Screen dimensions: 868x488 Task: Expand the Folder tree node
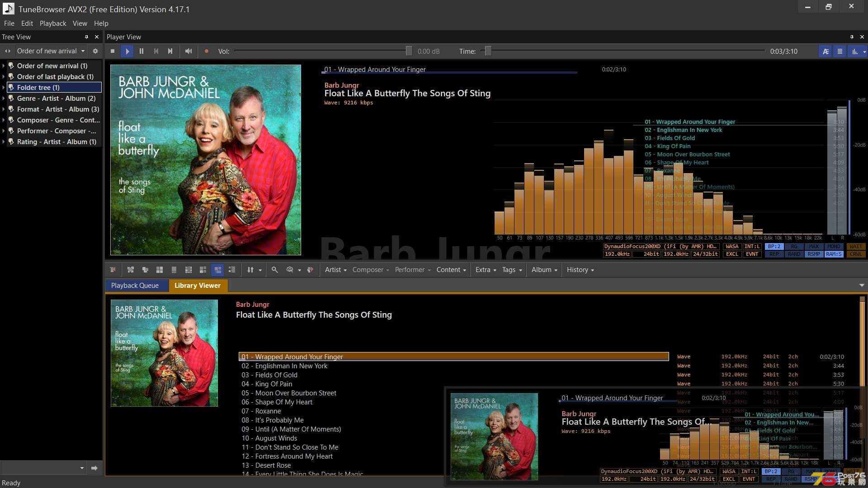4,87
